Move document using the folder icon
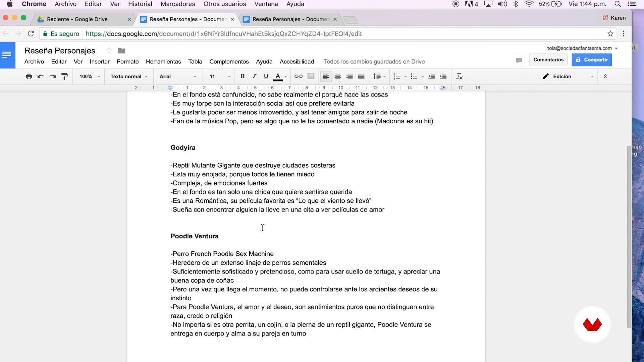 click(121, 51)
